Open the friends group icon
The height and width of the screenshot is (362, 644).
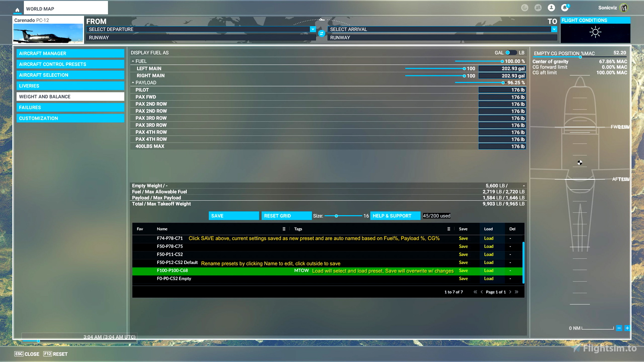point(538,8)
